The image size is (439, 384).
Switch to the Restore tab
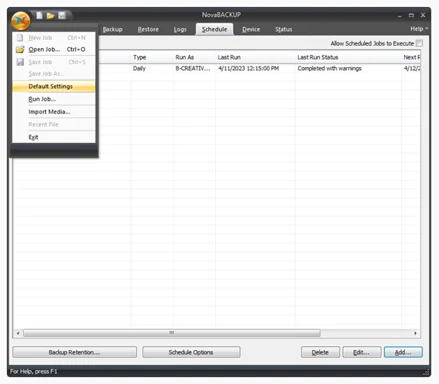(148, 29)
